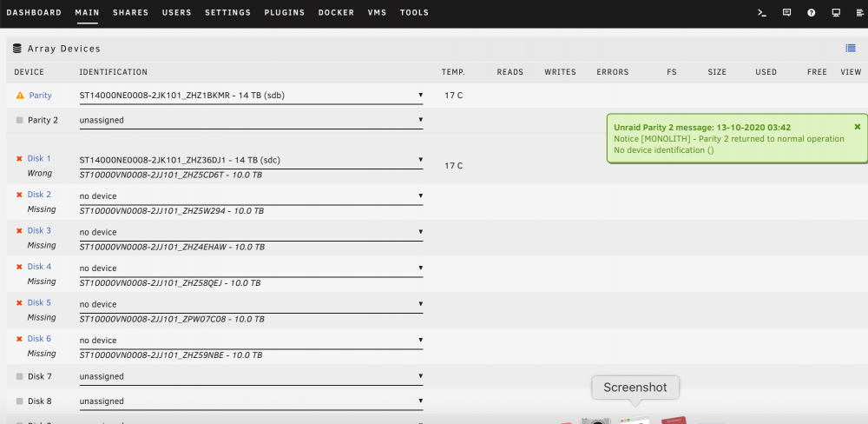This screenshot has height=424, width=868.
Task: Open the Parity device selection dropdown
Action: point(252,96)
